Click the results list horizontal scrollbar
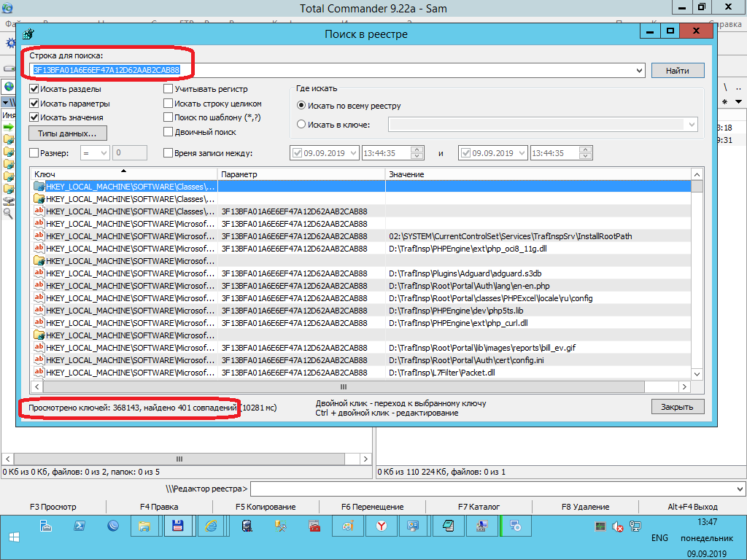Image resolution: width=747 pixels, height=560 pixels. click(343, 386)
